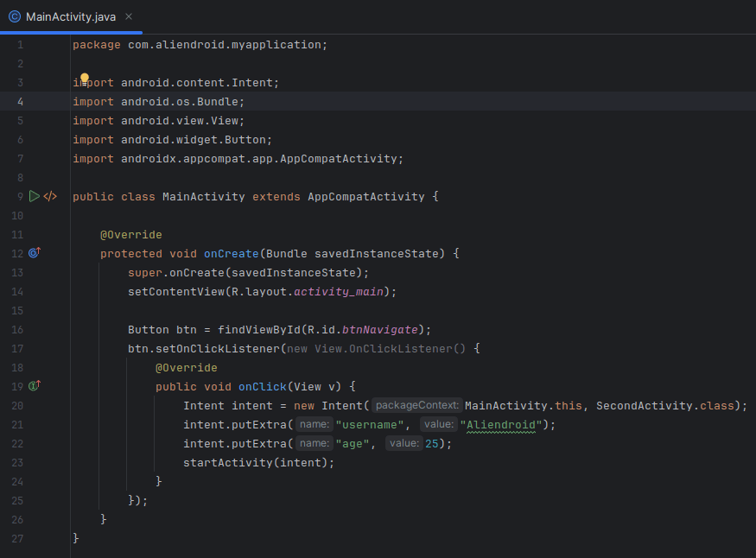This screenshot has height=558, width=756.
Task: Click the value: hint before 25
Action: point(404,443)
